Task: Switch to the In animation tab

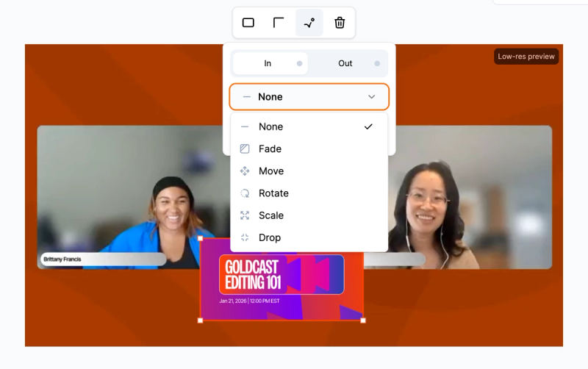Action: 270,63
